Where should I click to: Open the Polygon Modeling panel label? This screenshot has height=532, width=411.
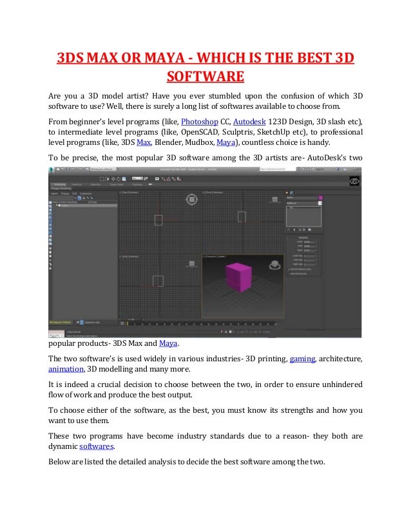61,188
